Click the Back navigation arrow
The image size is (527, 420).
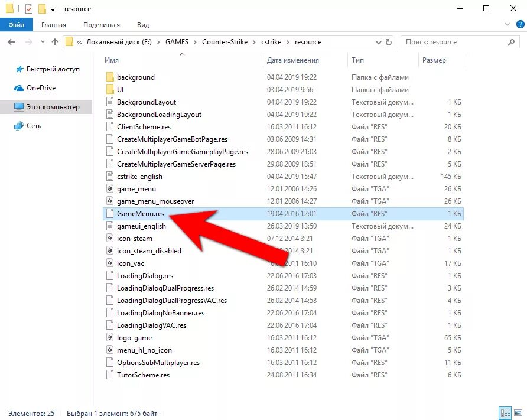coord(11,42)
